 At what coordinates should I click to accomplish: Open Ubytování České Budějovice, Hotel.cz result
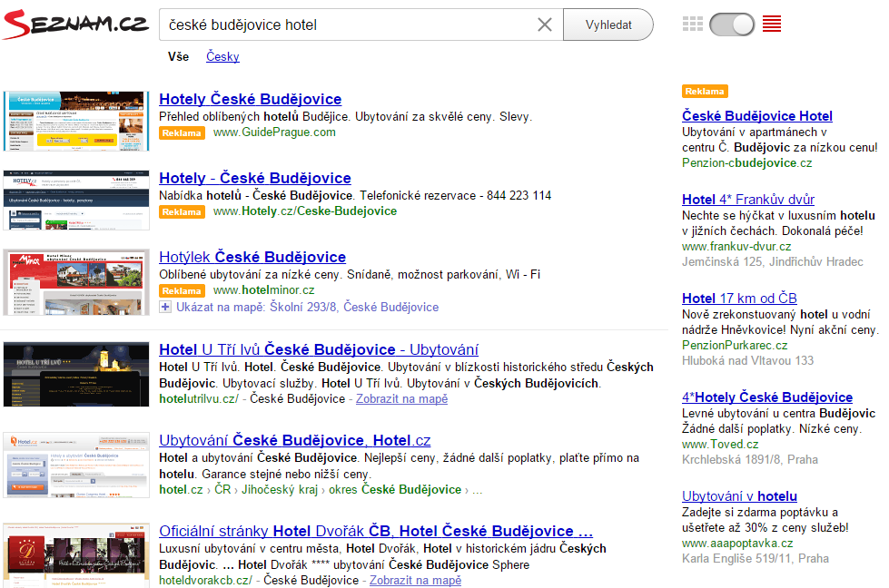[x=295, y=440]
